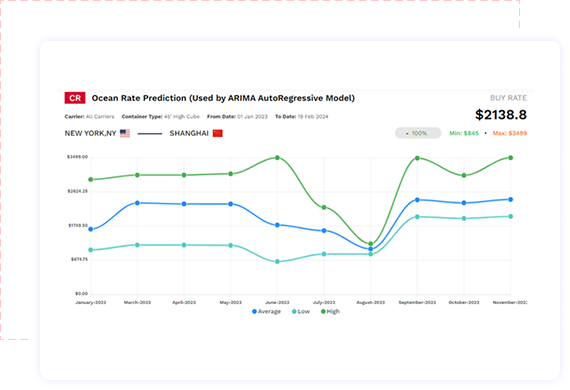Select Low data point for September-2023
The width and height of the screenshot is (570, 390).
(417, 217)
